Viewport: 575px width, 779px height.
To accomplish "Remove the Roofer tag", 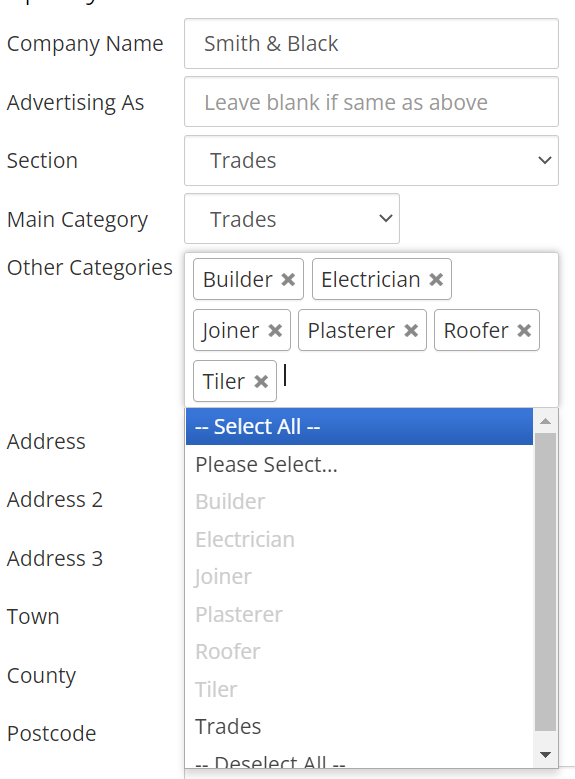I will [x=524, y=330].
